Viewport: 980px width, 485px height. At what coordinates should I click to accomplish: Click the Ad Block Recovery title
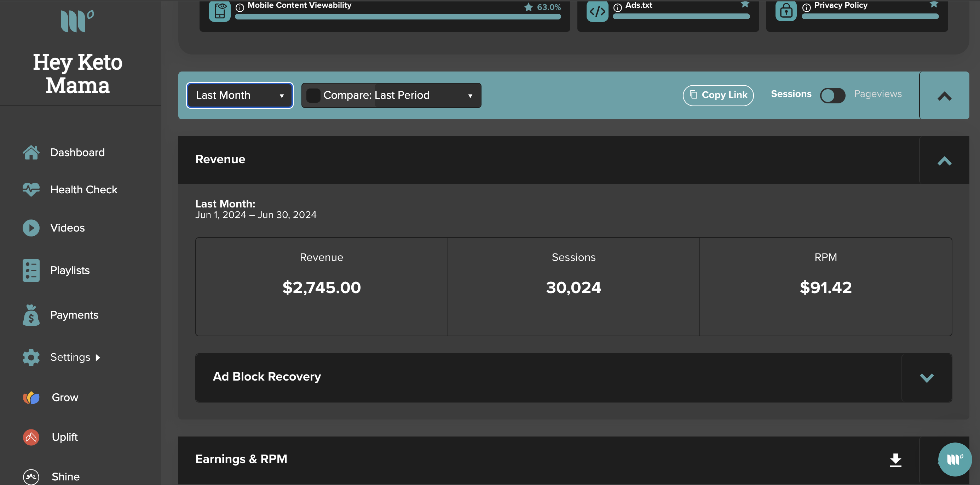click(x=267, y=377)
